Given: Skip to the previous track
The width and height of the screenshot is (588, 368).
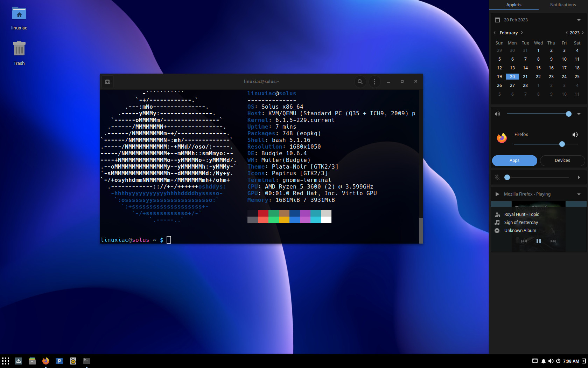Looking at the screenshot, I should pos(524,241).
